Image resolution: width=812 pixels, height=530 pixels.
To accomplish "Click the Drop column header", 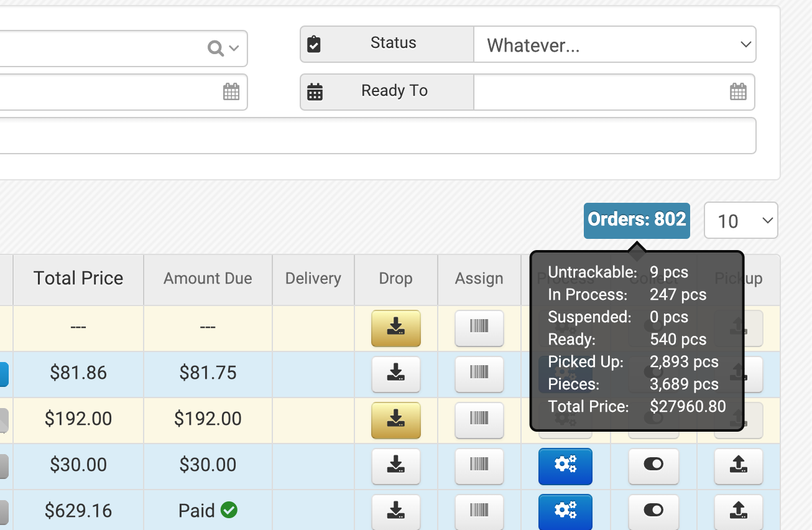I will [x=396, y=279].
